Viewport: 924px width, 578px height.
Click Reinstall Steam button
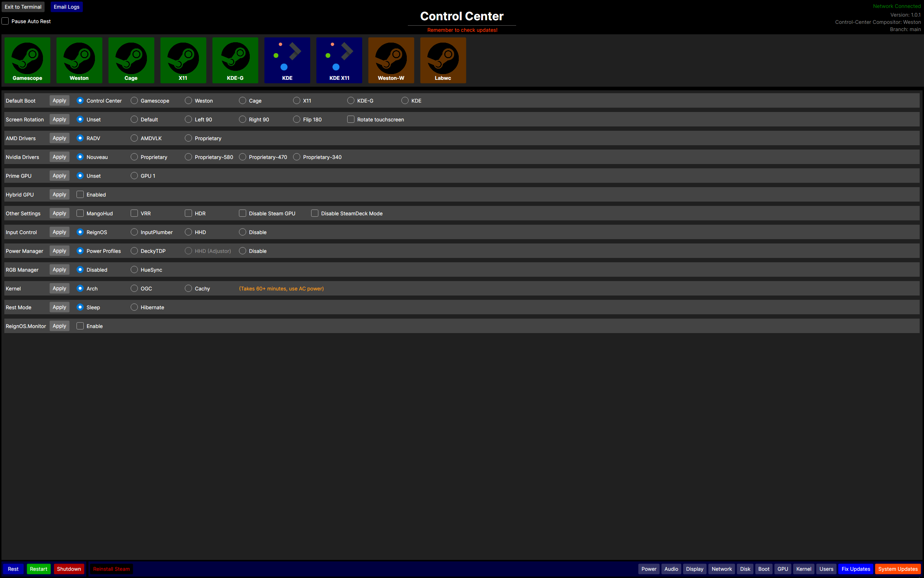112,569
